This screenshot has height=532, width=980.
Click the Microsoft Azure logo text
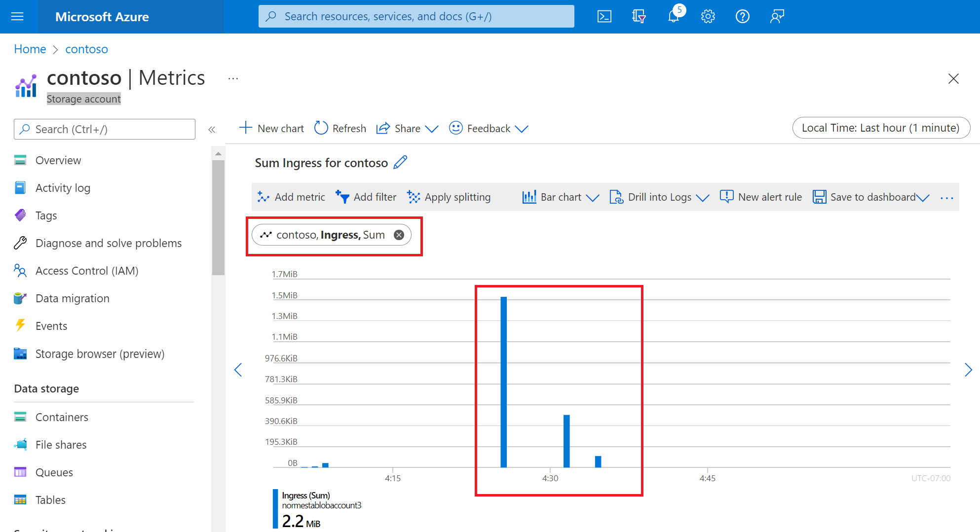coord(102,17)
